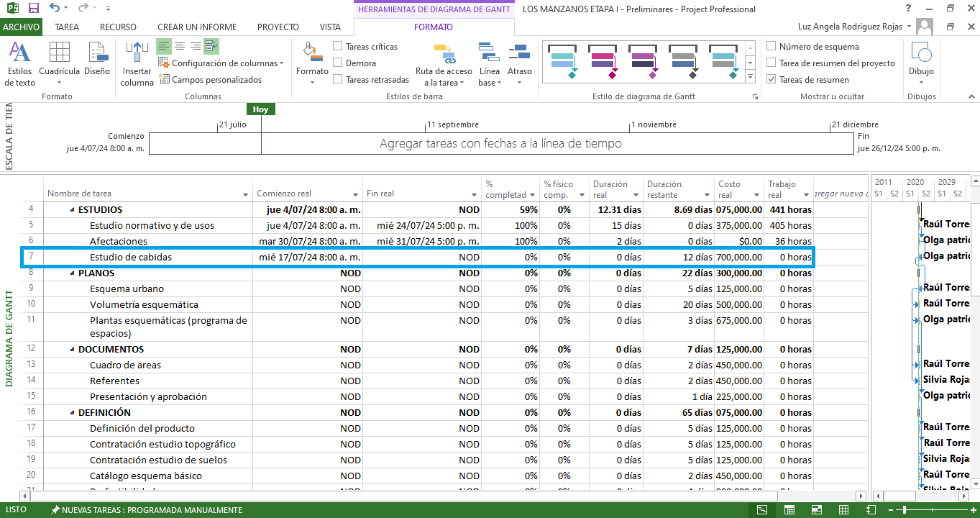
Task: Open Estilos de texto formatting
Action: click(19, 63)
